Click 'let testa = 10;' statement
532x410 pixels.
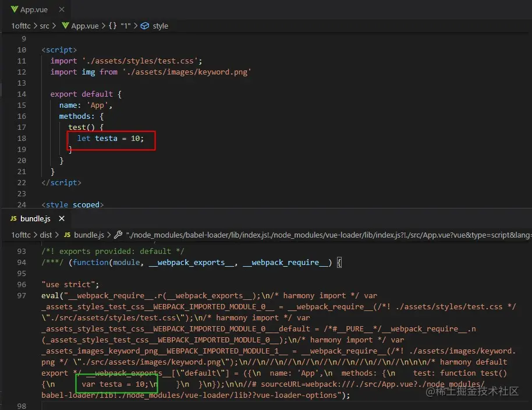click(111, 139)
